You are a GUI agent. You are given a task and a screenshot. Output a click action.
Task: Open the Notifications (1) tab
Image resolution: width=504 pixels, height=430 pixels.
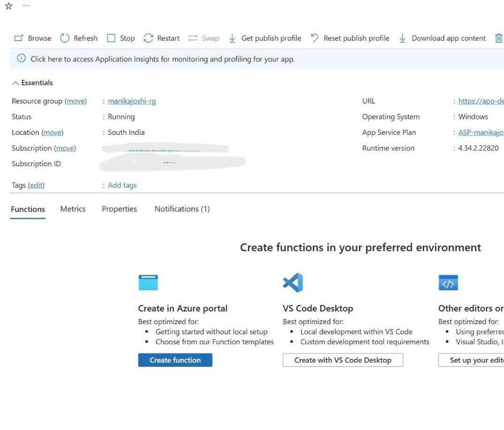(x=182, y=209)
